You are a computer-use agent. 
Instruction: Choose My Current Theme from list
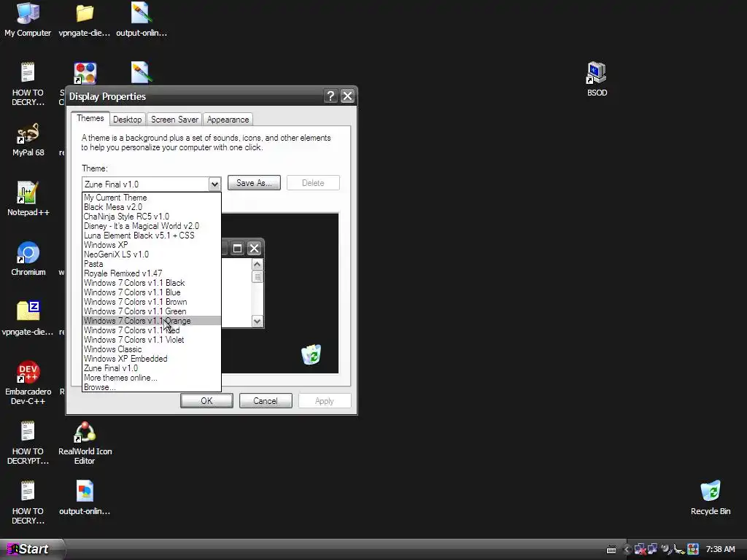152,198
